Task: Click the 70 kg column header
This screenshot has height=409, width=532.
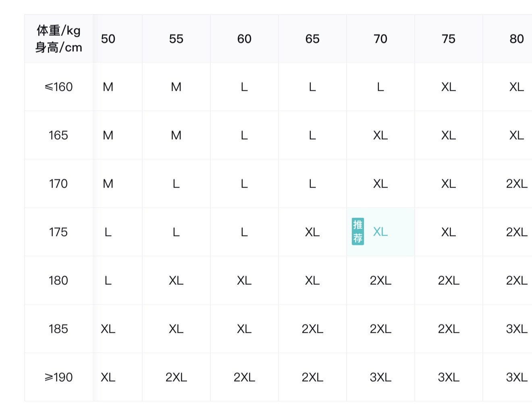Action: point(380,39)
